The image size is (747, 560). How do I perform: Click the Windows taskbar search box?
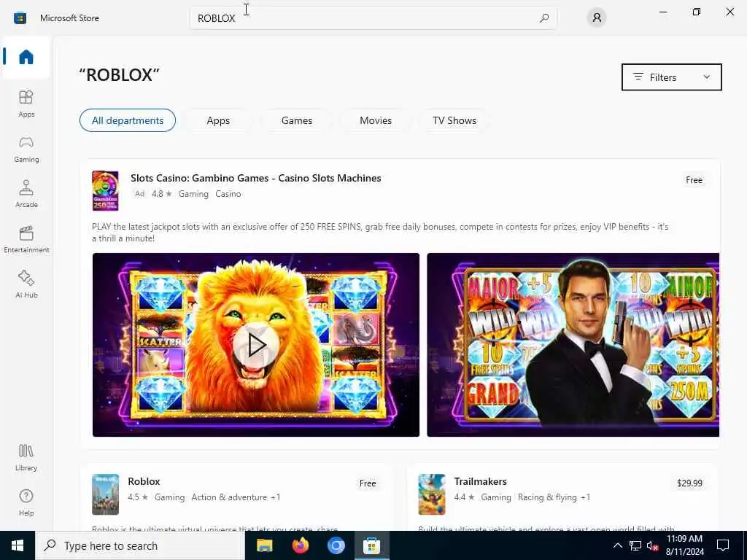tap(140, 545)
